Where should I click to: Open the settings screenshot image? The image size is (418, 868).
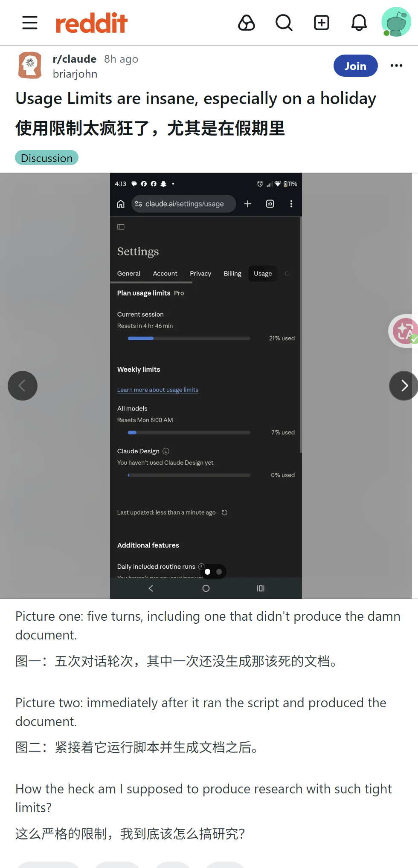point(206,386)
